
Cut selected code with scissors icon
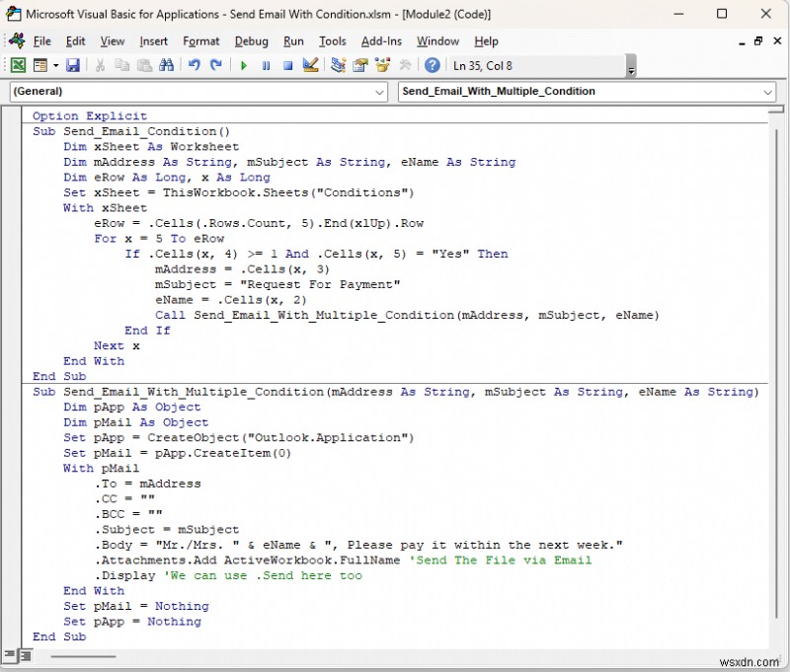(x=99, y=65)
